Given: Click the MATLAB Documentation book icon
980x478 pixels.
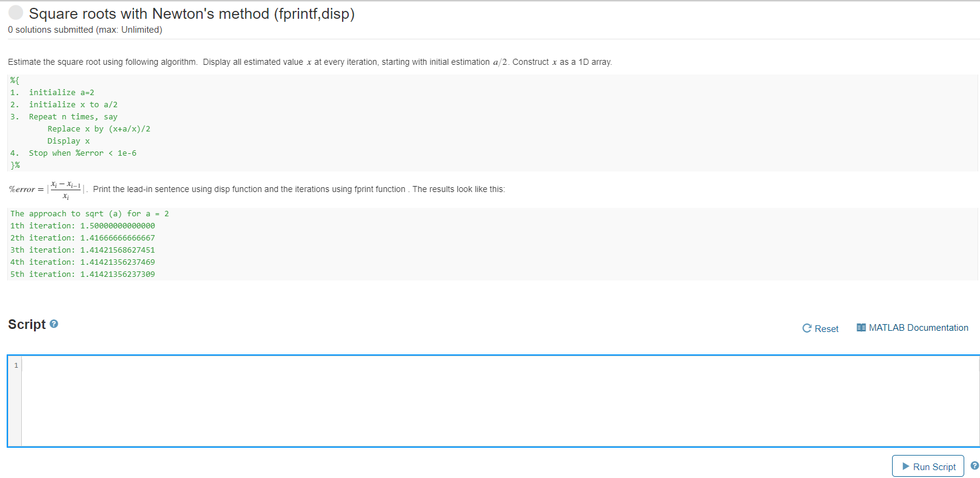Looking at the screenshot, I should [x=861, y=327].
